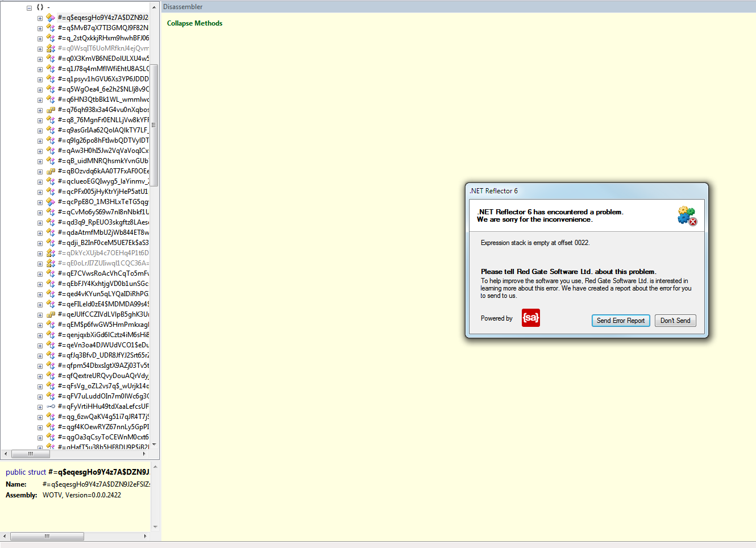Click the struct icon beside #=qcPpE8O_1M3HLxTeTG5qg
This screenshot has height=548, width=756.
[51, 202]
